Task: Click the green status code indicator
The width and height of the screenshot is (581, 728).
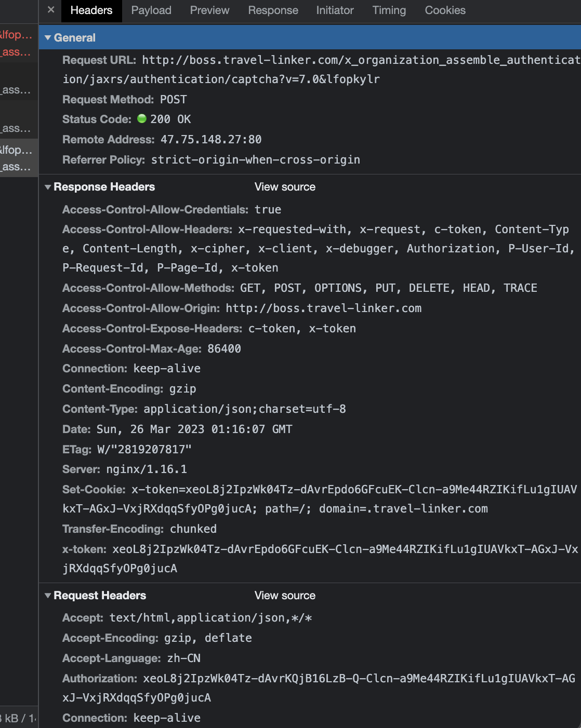Action: tap(142, 119)
